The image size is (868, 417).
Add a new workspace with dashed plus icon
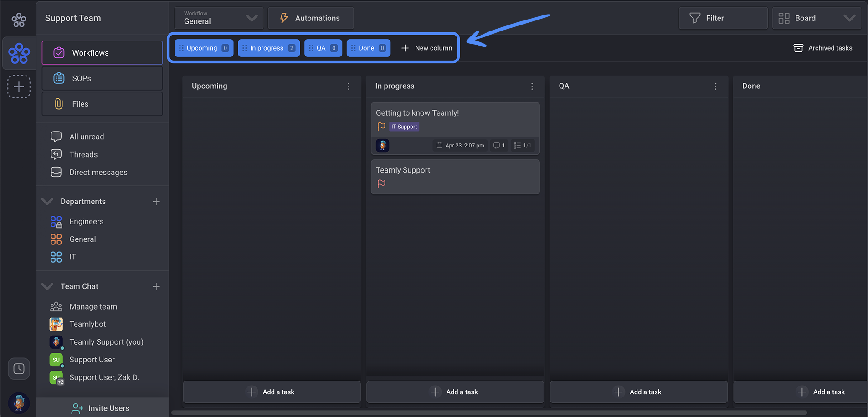coord(19,86)
